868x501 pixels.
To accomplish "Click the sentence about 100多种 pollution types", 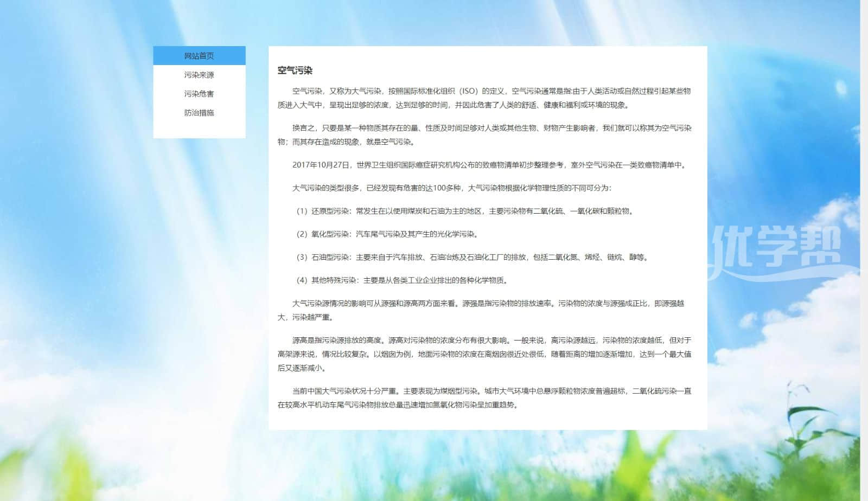I will (451, 188).
